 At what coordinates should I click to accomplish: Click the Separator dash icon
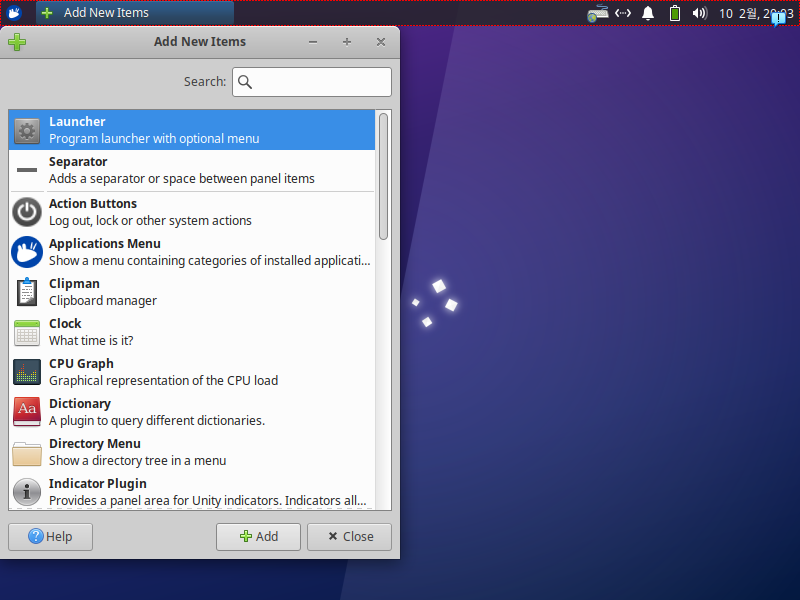(x=27, y=170)
